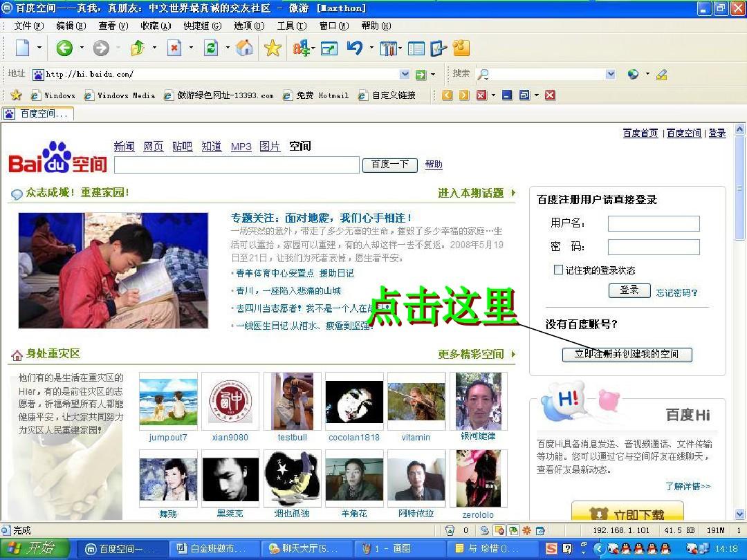Click the Up one level folder icon

pos(138,48)
